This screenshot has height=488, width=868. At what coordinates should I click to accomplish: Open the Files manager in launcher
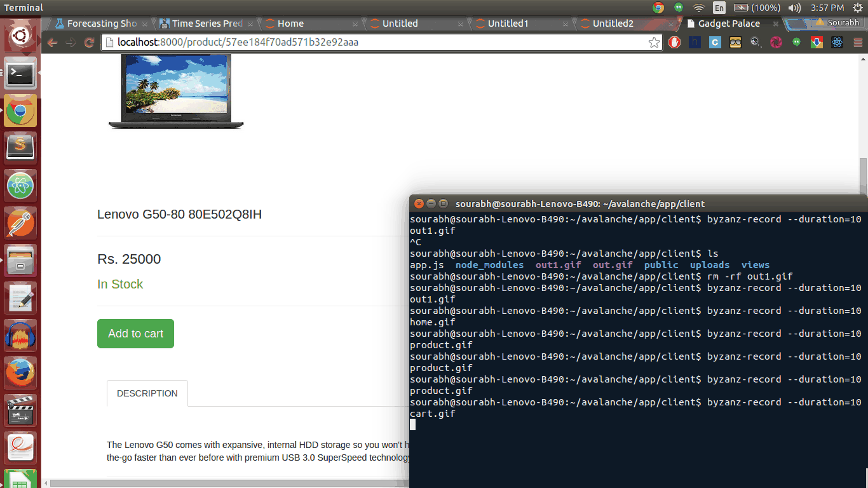click(x=21, y=261)
